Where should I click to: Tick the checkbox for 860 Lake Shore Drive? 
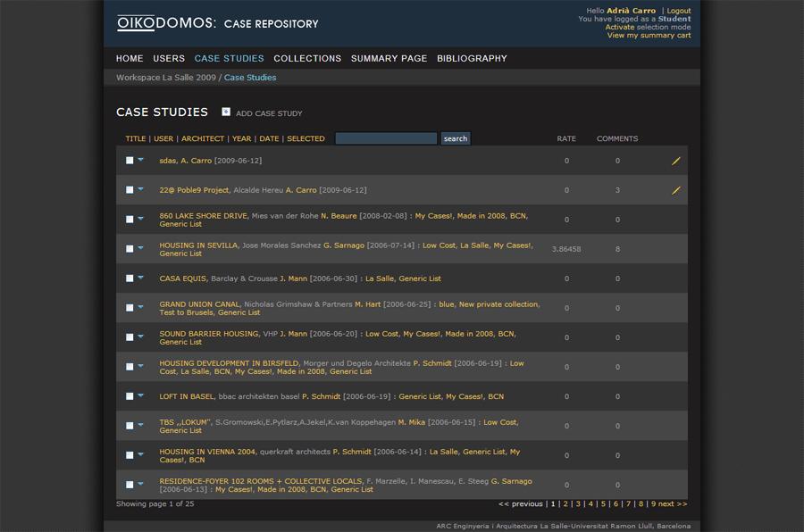(130, 220)
